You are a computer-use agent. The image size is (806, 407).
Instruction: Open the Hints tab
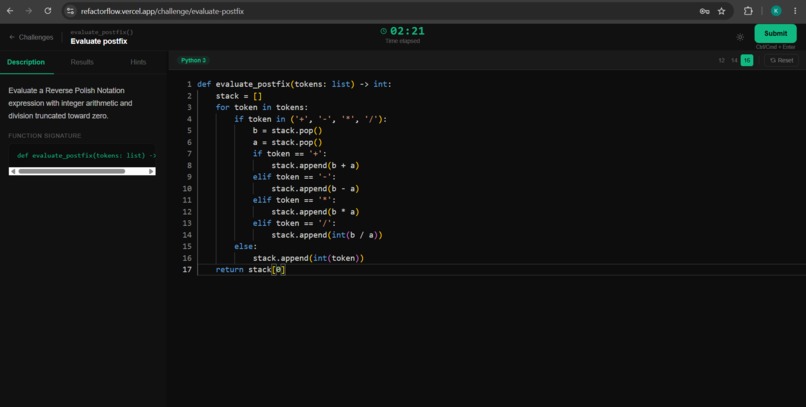138,62
